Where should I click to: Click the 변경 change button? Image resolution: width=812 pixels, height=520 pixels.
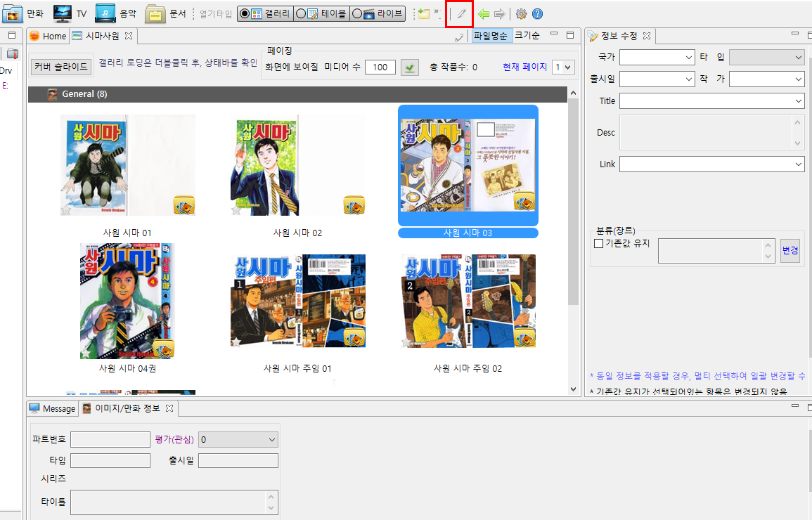point(790,250)
